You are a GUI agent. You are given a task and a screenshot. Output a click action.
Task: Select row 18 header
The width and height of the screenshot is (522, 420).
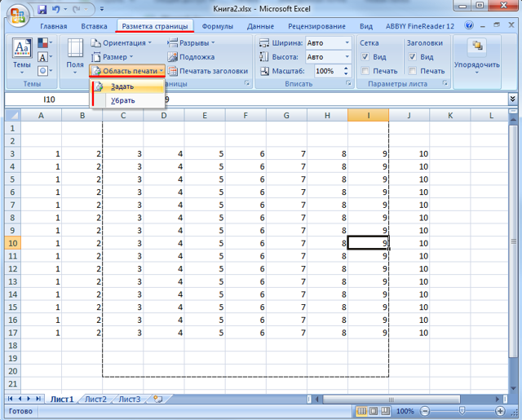(x=13, y=346)
